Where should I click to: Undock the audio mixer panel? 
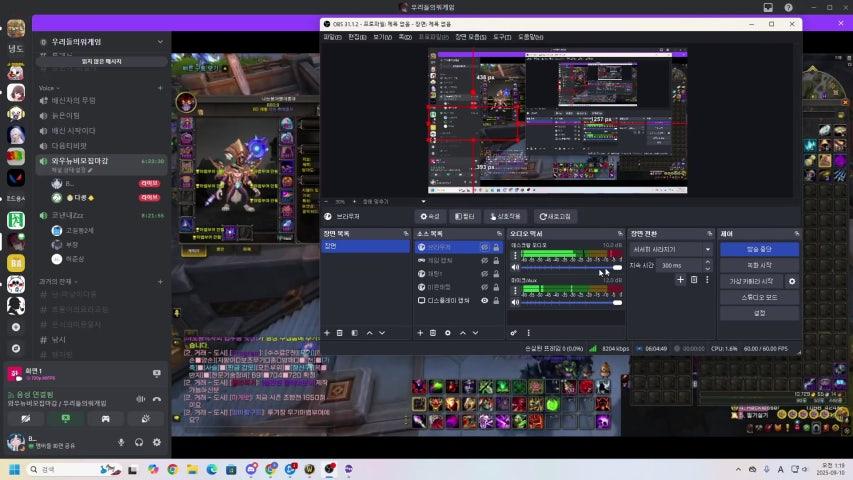(x=620, y=233)
